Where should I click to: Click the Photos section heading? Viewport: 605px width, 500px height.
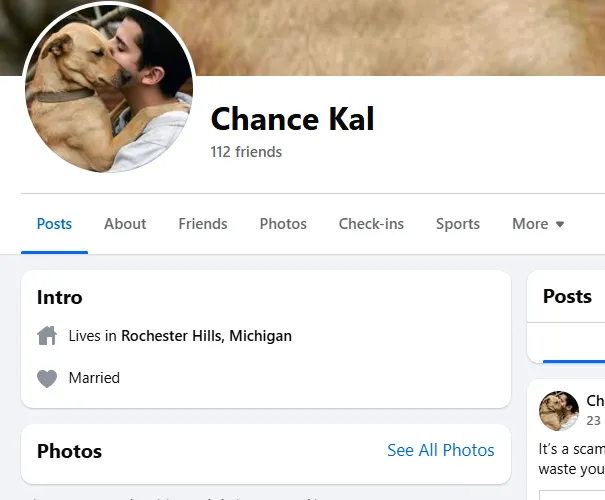click(69, 451)
